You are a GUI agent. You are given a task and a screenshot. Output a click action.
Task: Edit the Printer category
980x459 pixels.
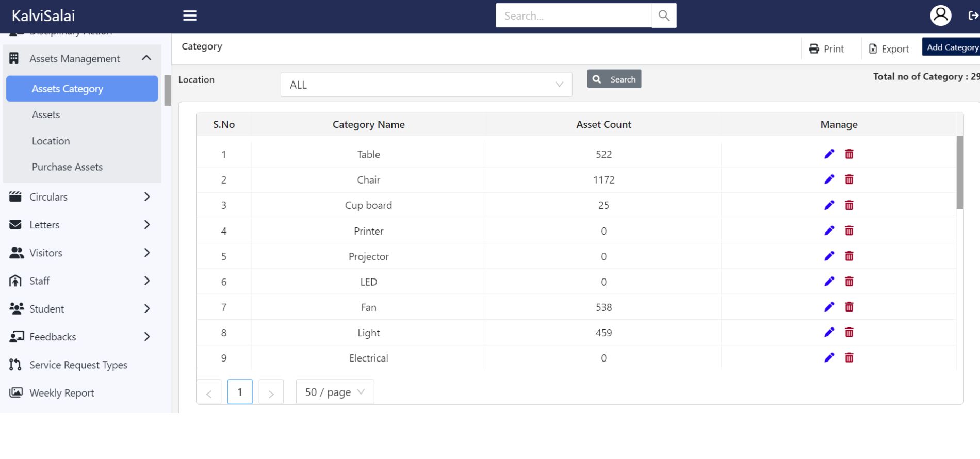(x=829, y=230)
